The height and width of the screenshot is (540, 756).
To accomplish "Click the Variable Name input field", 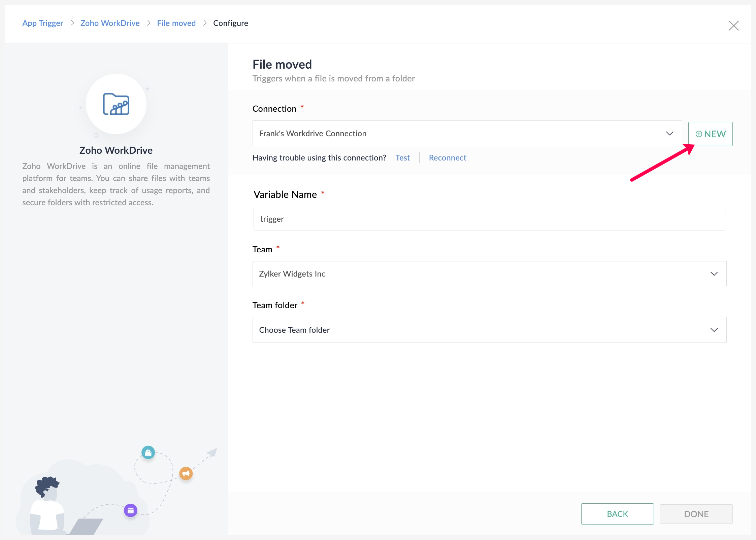I will click(489, 219).
